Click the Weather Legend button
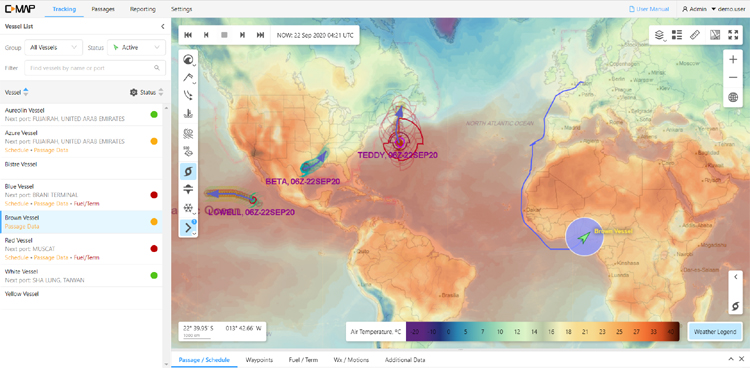The width and height of the screenshot is (750, 368). coord(715,331)
